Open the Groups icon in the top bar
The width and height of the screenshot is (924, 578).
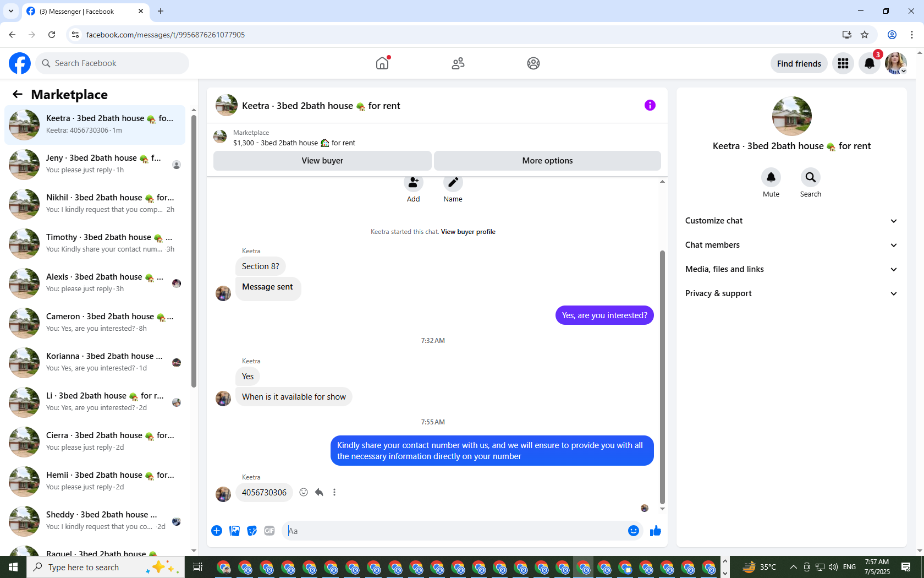[x=533, y=63]
